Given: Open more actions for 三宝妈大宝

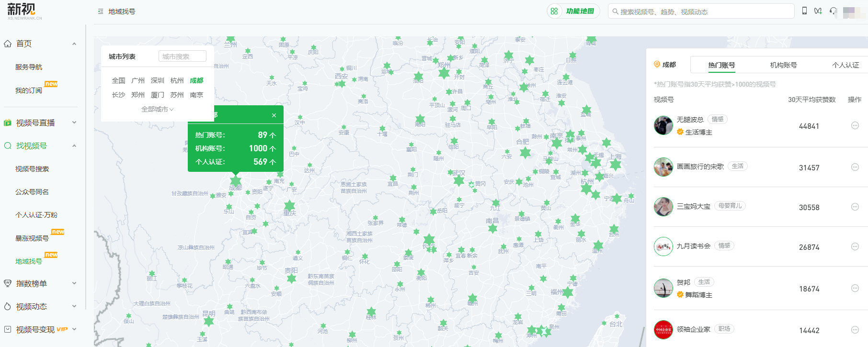Looking at the screenshot, I should tap(855, 207).
